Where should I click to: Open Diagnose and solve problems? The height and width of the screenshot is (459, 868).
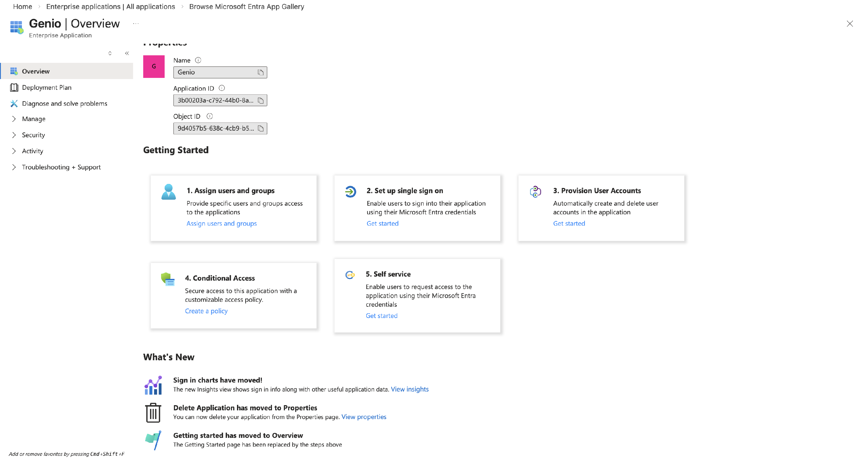[65, 104]
